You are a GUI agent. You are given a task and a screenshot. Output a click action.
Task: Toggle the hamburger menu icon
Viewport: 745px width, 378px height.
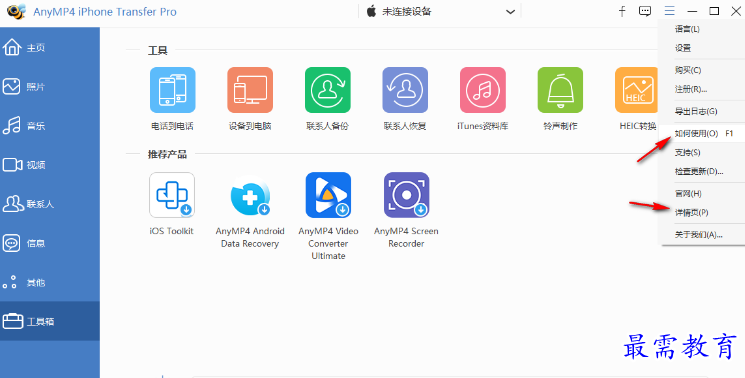click(x=670, y=11)
